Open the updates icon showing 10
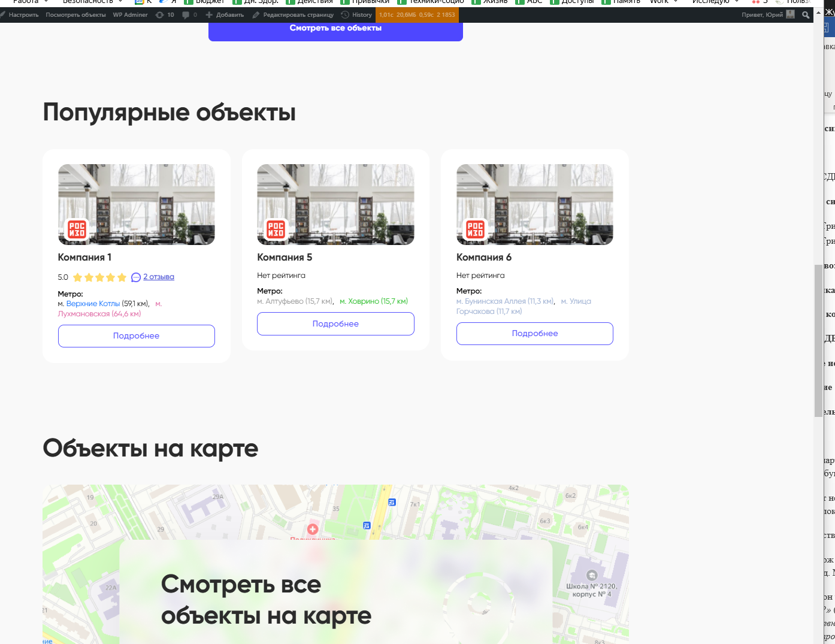Viewport: 835px width, 644px height. (x=165, y=15)
